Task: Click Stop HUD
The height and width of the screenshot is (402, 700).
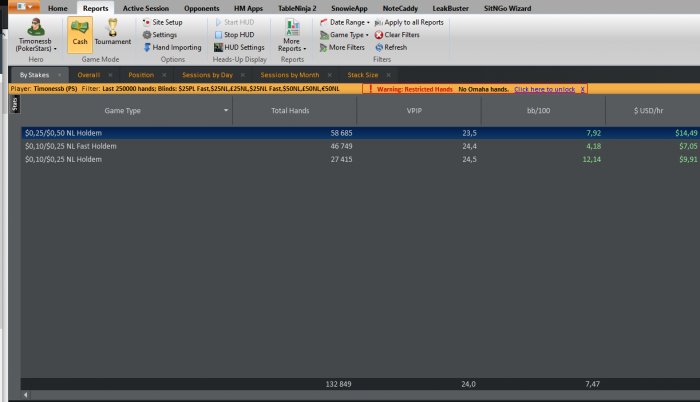Action: click(x=234, y=34)
